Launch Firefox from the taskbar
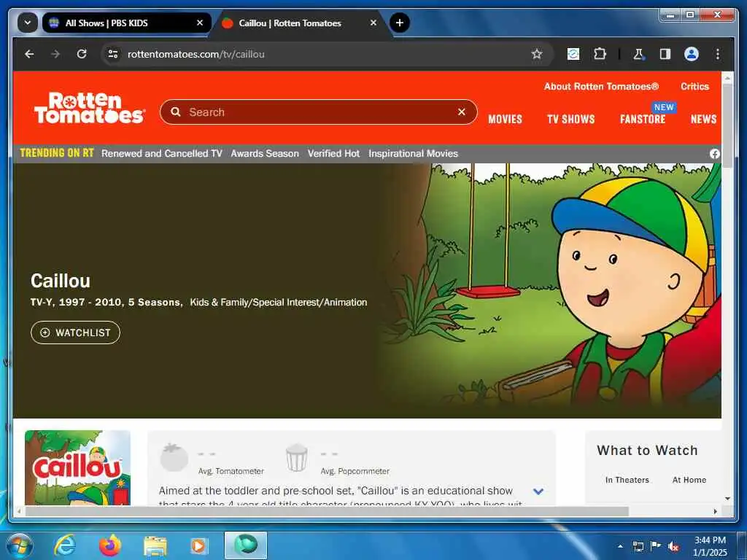The image size is (747, 560). (x=110, y=545)
